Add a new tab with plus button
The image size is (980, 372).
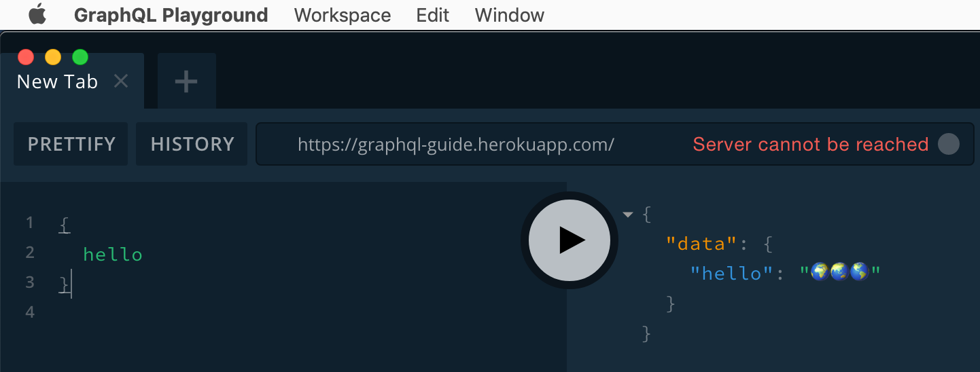point(186,81)
